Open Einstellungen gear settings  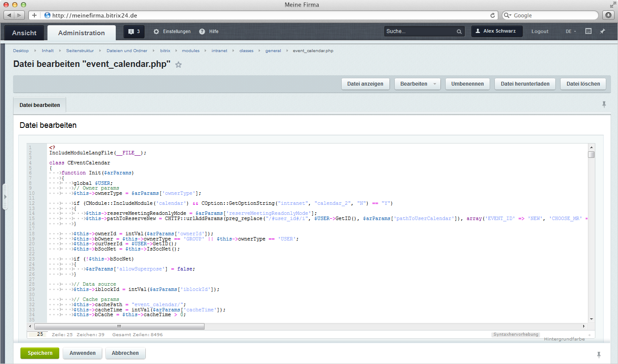172,31
